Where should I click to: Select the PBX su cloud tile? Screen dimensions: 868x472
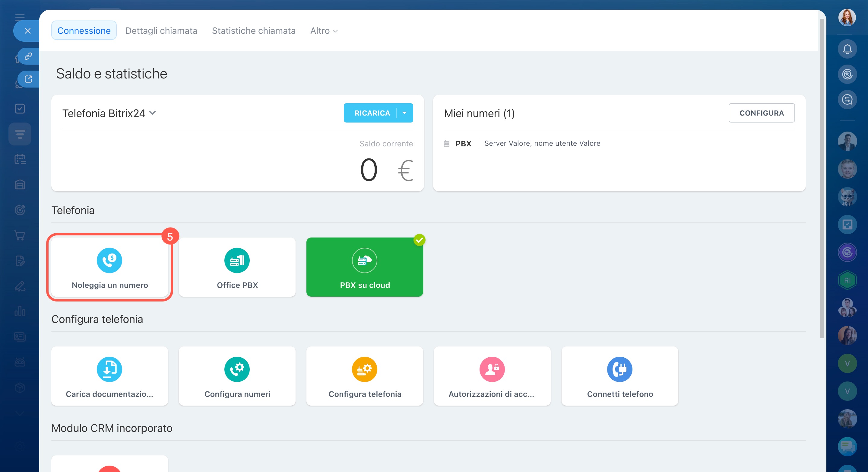[x=364, y=267]
